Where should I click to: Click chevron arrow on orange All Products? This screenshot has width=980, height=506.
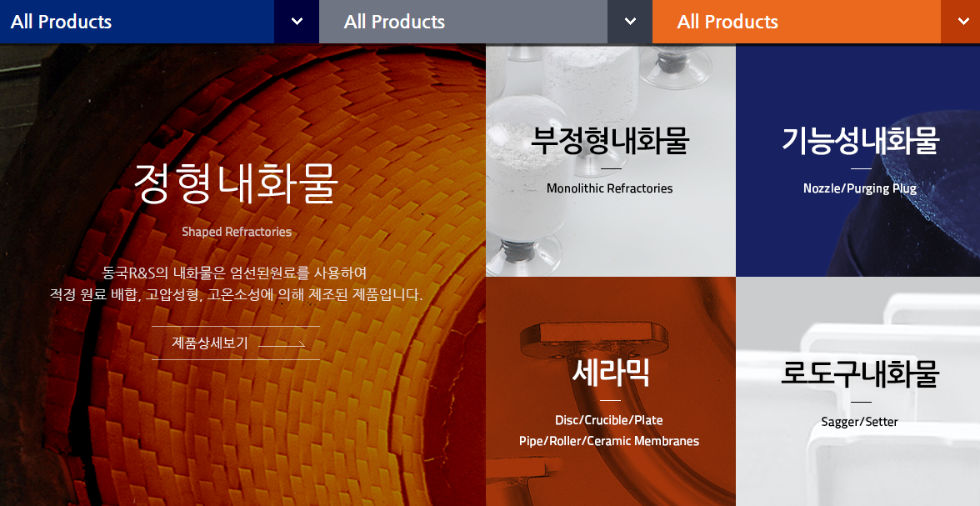click(x=962, y=22)
